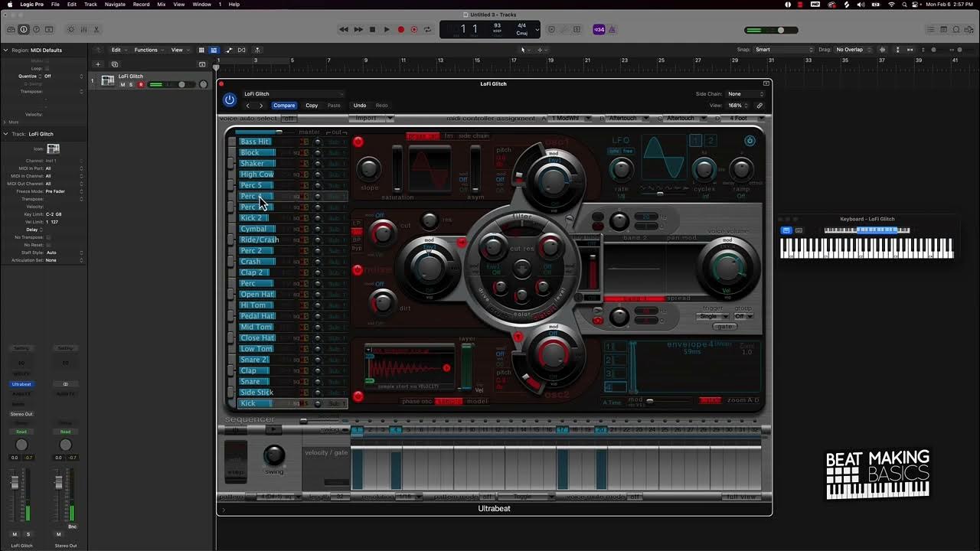Click the duplicate track icon
980x551 pixels.
click(115, 64)
